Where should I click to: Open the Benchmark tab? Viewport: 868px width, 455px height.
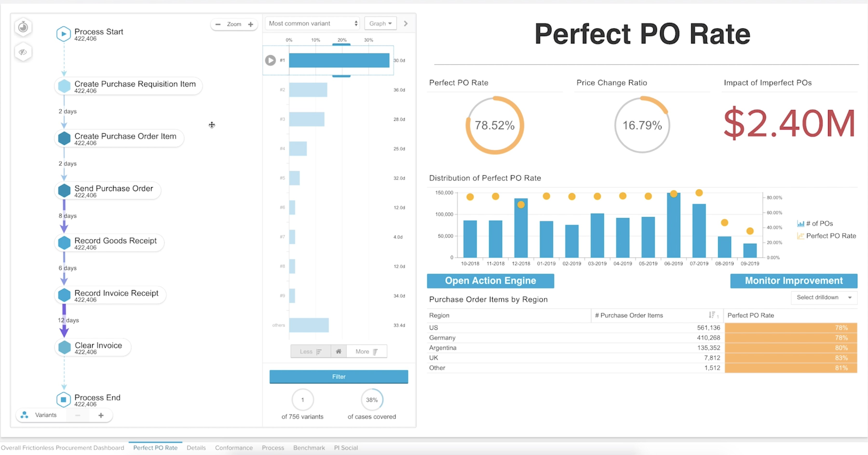tap(309, 448)
